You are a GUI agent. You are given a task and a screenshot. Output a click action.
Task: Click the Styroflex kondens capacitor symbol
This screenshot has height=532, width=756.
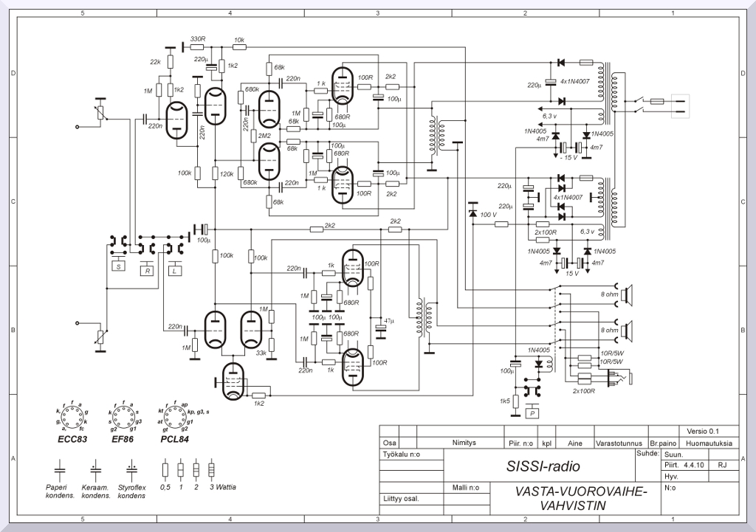click(x=131, y=468)
